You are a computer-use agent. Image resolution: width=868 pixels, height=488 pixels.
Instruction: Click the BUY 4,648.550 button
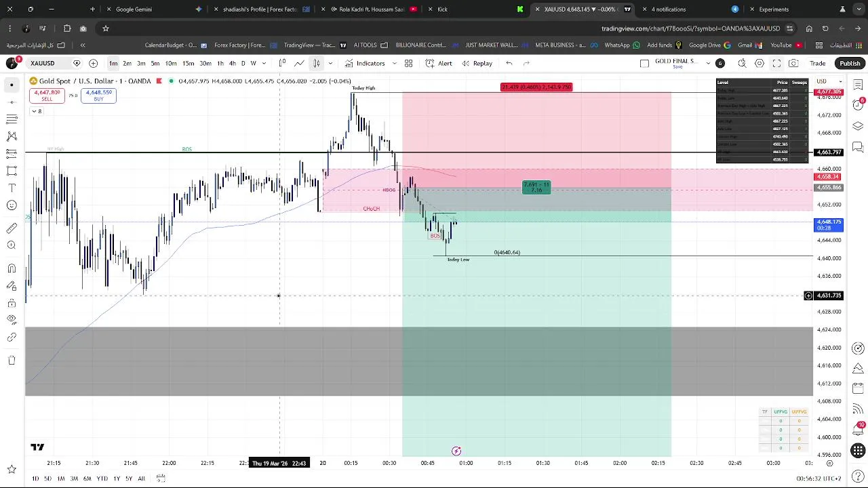pos(99,96)
